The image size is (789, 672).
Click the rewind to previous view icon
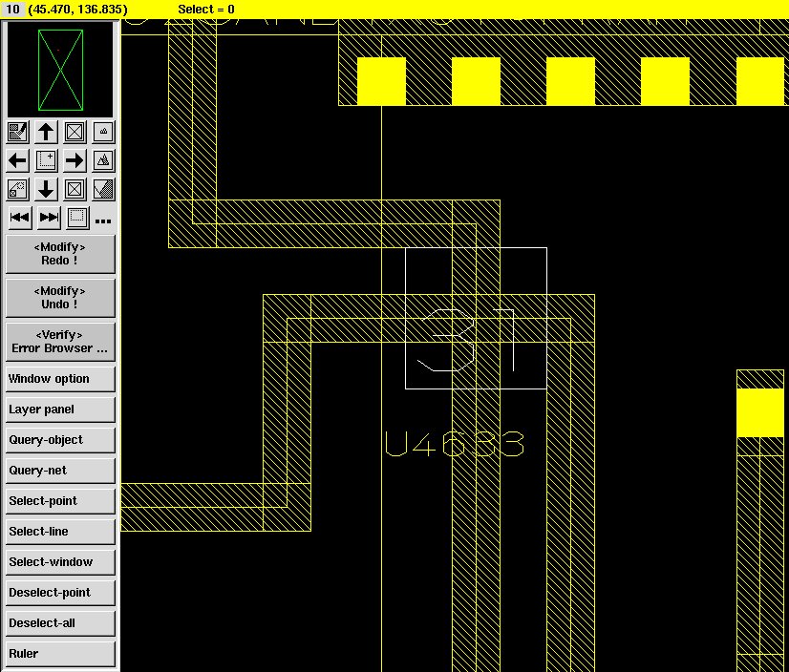click(19, 218)
